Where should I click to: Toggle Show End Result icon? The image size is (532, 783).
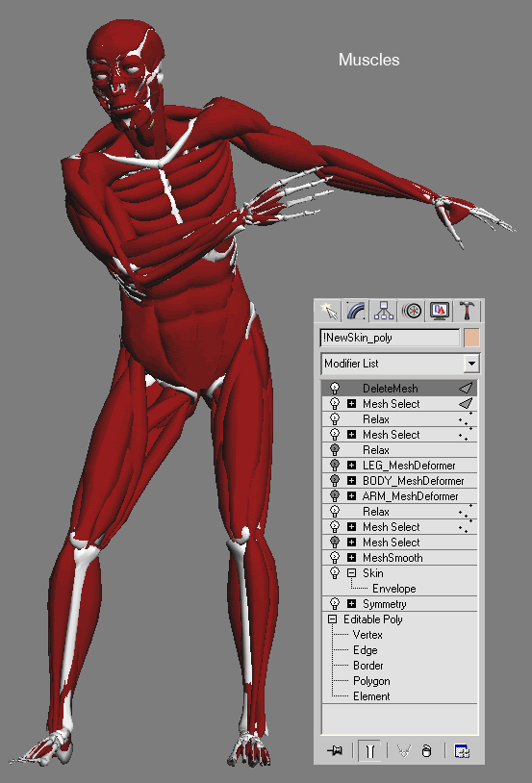coord(370,750)
